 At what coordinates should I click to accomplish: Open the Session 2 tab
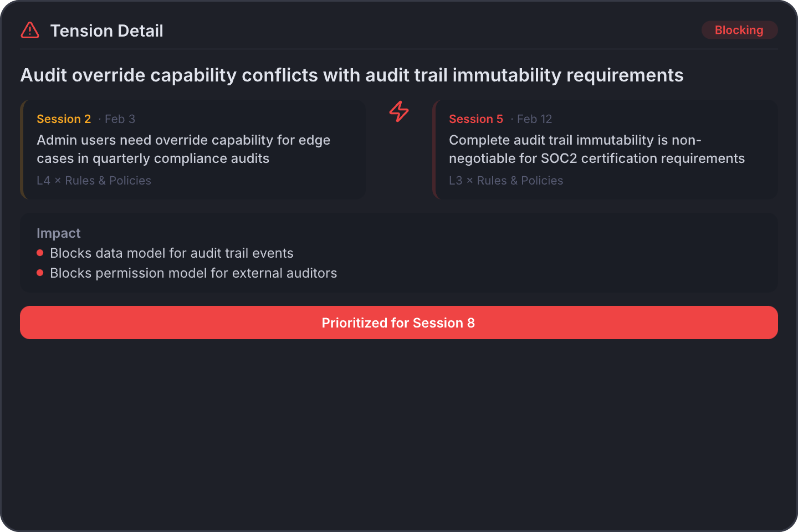(64, 119)
